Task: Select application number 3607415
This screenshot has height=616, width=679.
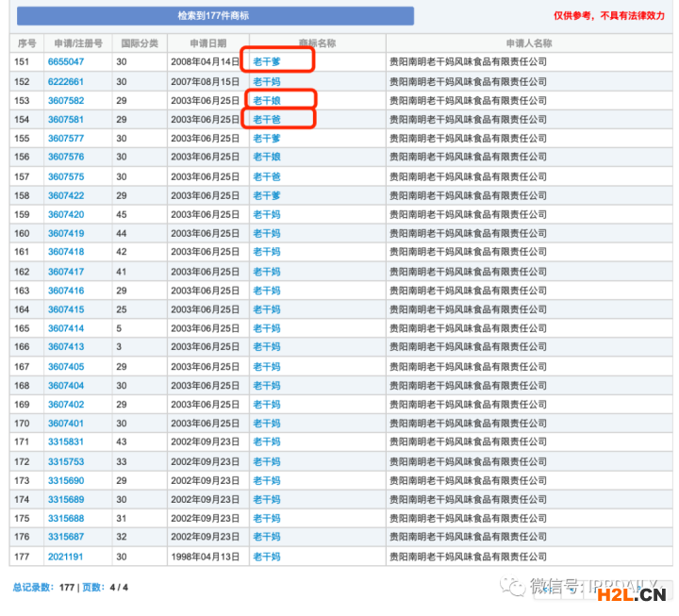Action: [66, 309]
